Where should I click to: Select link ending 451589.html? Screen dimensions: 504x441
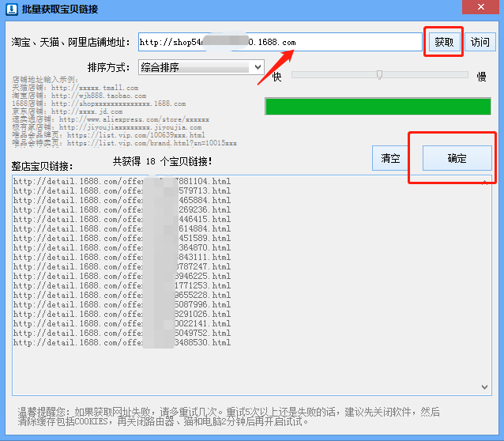(x=122, y=239)
